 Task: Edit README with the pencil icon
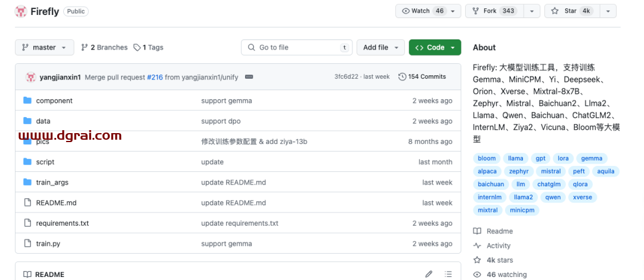coord(429,274)
